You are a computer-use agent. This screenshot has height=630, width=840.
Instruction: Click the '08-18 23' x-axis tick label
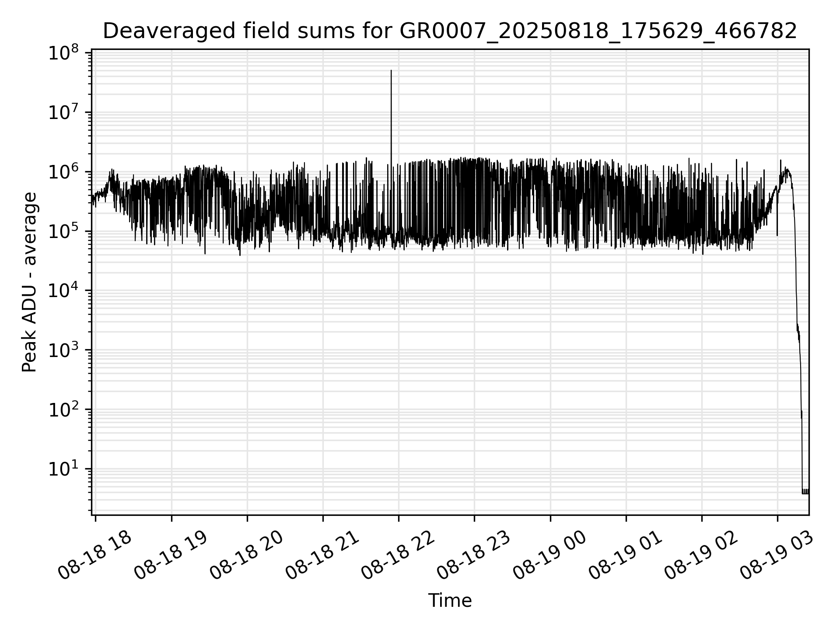point(474,556)
